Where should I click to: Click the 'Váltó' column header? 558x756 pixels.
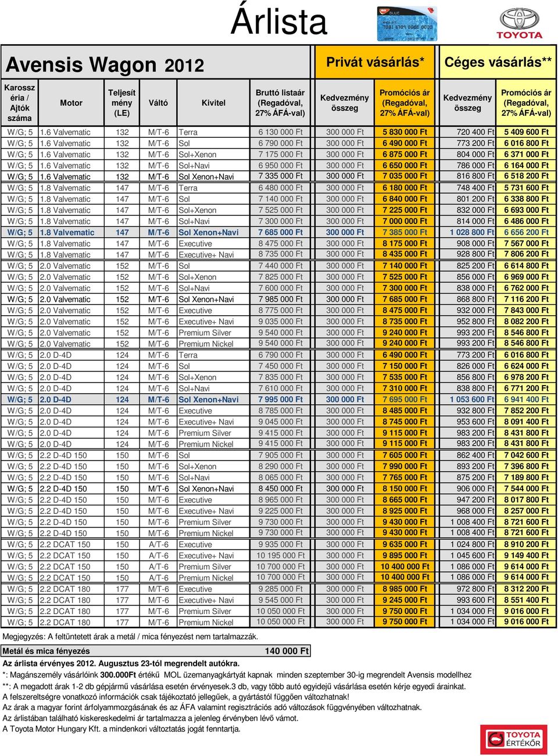coord(158,103)
